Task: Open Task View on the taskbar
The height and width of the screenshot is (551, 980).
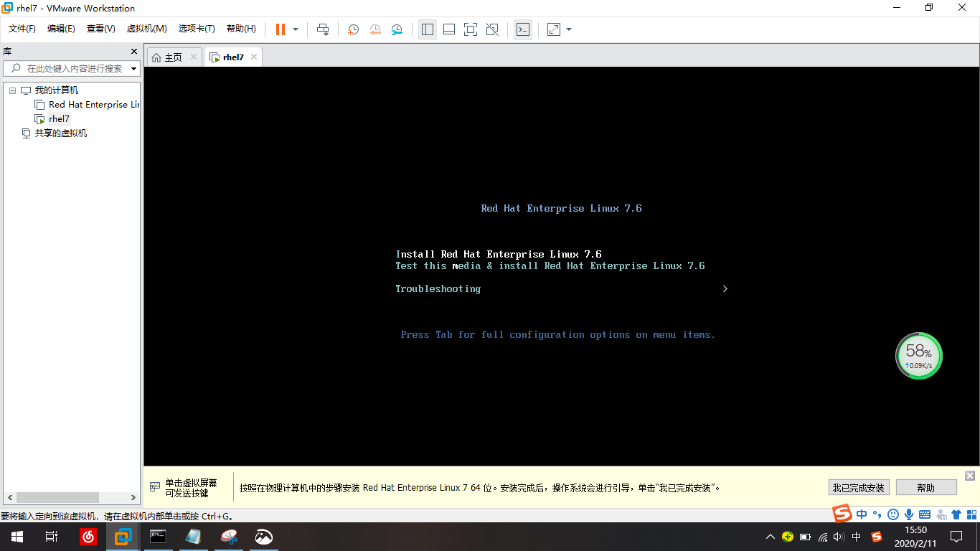Action: (x=52, y=537)
